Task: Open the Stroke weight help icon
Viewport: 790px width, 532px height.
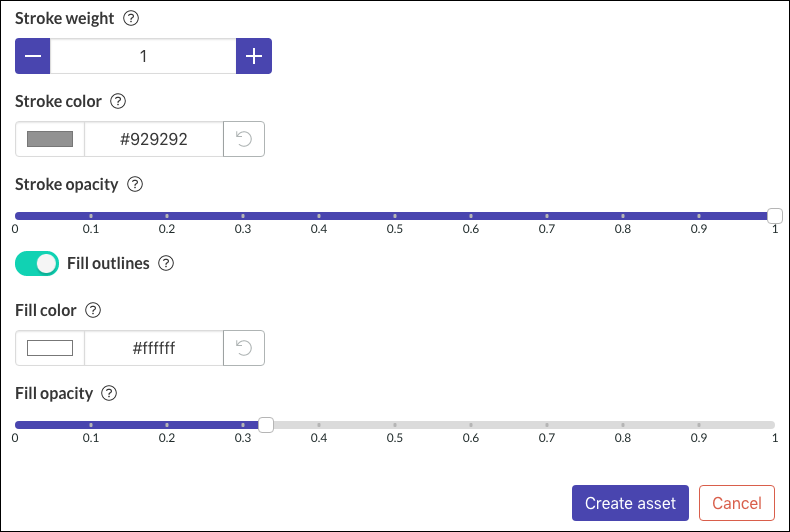Action: point(131,18)
